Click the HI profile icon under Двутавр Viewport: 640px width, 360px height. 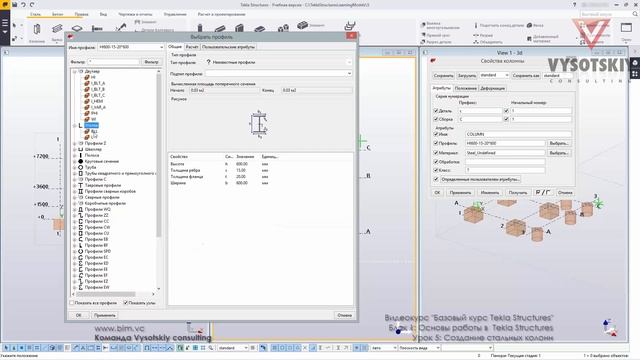87,77
